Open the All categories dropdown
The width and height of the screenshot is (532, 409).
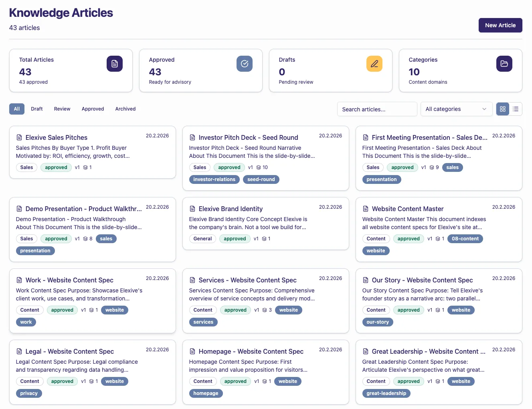(x=456, y=109)
